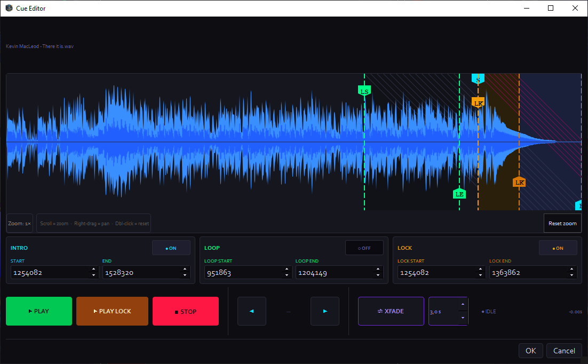
Task: Toggle the LOCK ON switch
Action: [x=558, y=248]
